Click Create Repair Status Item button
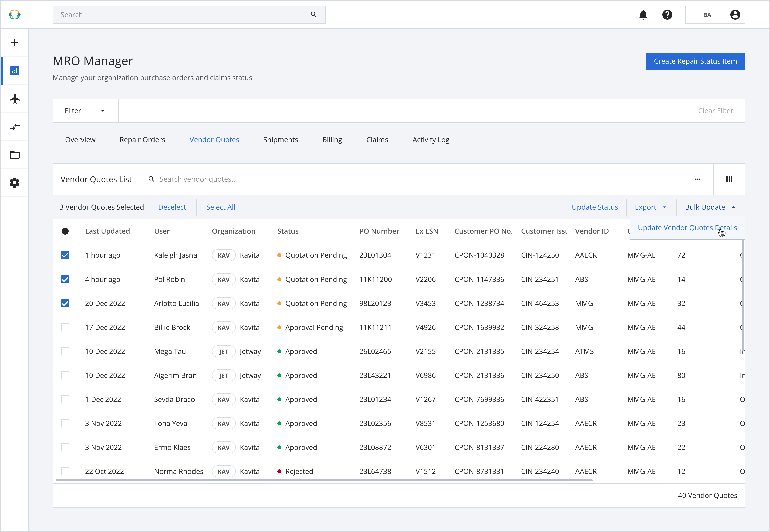This screenshot has width=770, height=532. (x=695, y=61)
